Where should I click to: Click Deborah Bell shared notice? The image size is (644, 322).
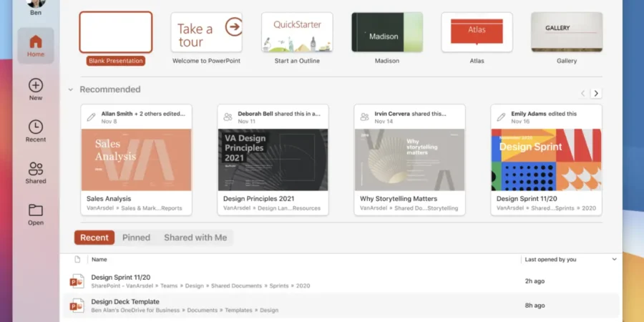pos(279,114)
